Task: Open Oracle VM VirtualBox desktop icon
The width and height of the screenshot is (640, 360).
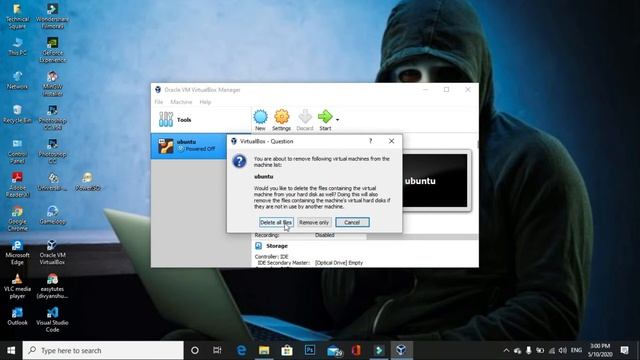Action: [52, 252]
